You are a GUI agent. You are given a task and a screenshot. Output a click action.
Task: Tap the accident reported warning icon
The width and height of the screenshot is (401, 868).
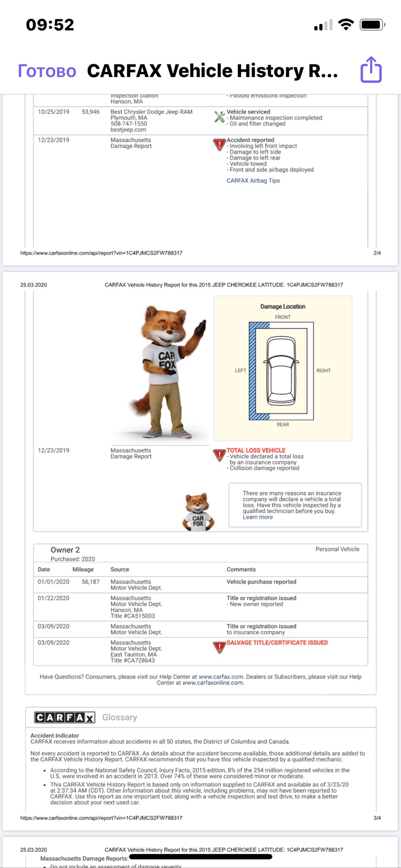[219, 145]
